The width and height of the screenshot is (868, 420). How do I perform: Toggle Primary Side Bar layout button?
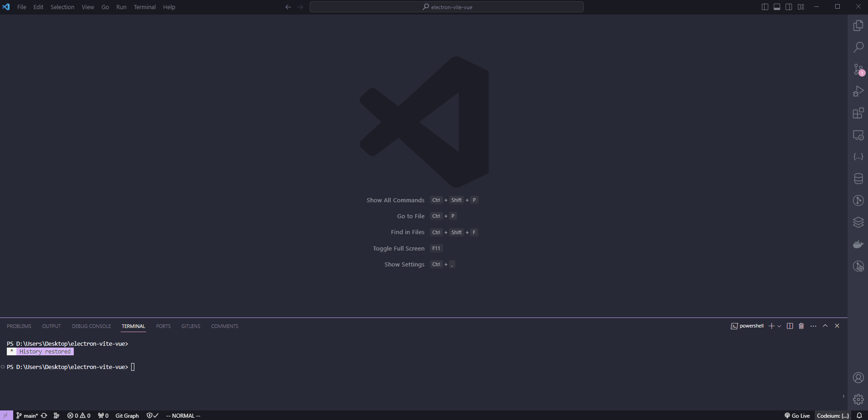coord(765,7)
